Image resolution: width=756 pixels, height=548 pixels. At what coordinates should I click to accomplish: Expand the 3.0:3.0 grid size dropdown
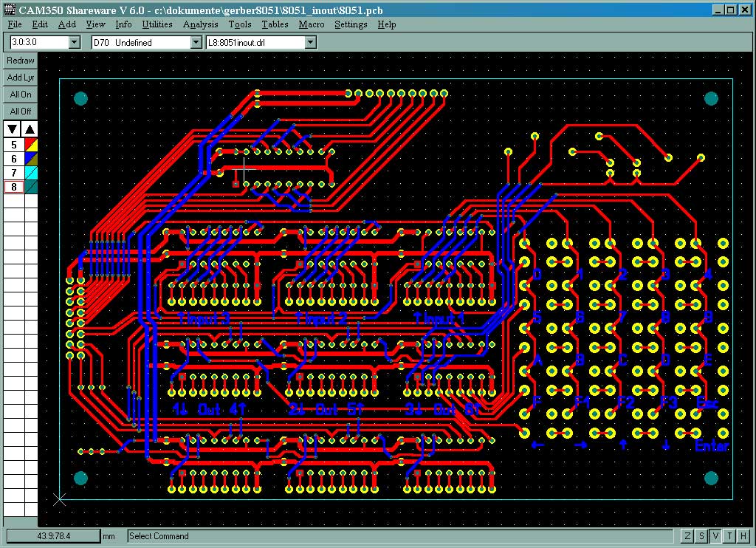tap(75, 42)
